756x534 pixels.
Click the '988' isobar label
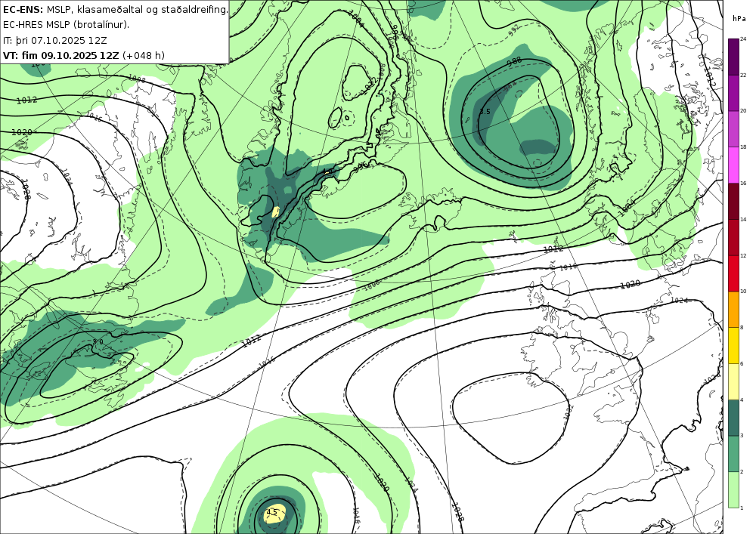coord(514,61)
